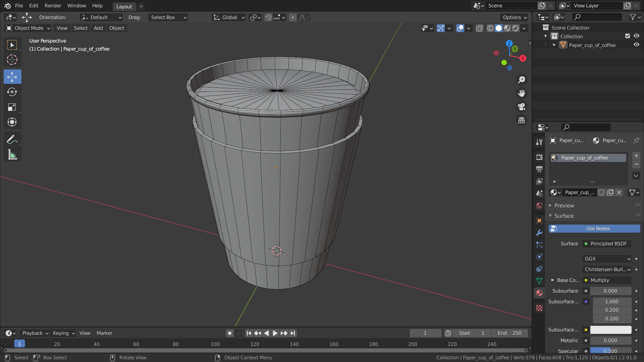Screen dimensions: 644x362
Task: Open the World properties tab
Action: click(539, 205)
